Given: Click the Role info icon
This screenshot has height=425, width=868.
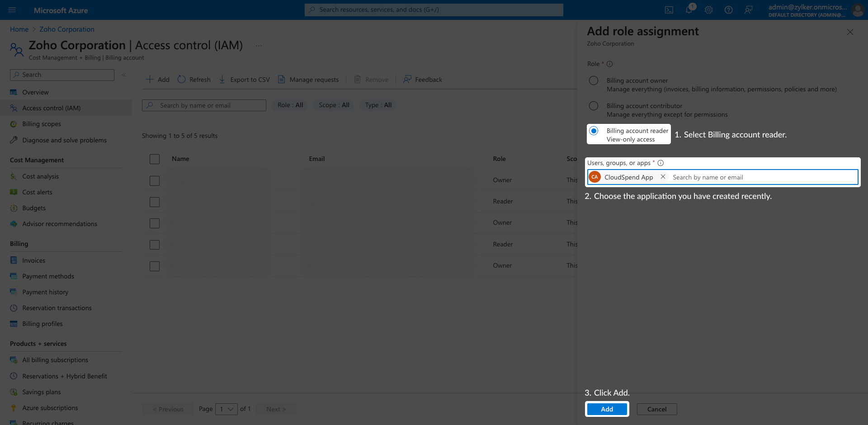Looking at the screenshot, I should point(610,64).
